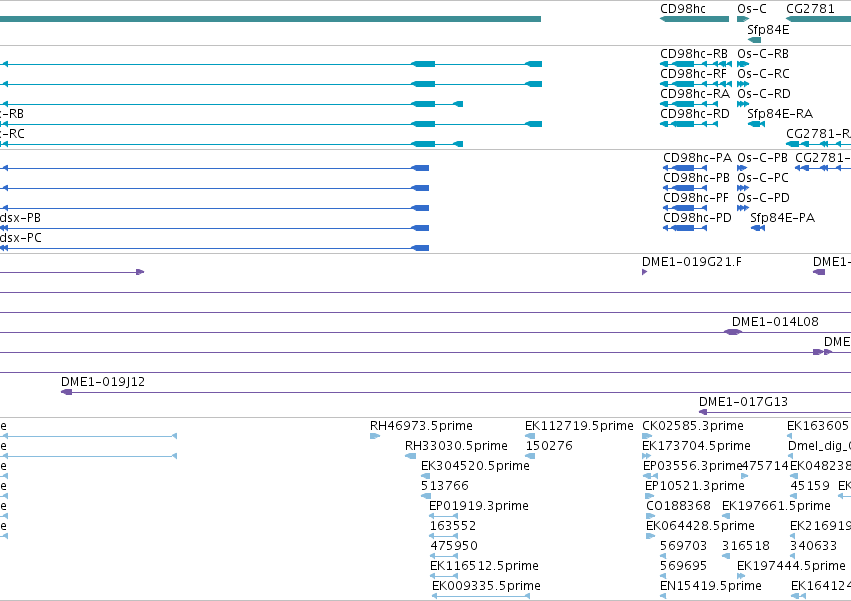Click the 316518 feature
This screenshot has height=601, width=851.
point(726,556)
